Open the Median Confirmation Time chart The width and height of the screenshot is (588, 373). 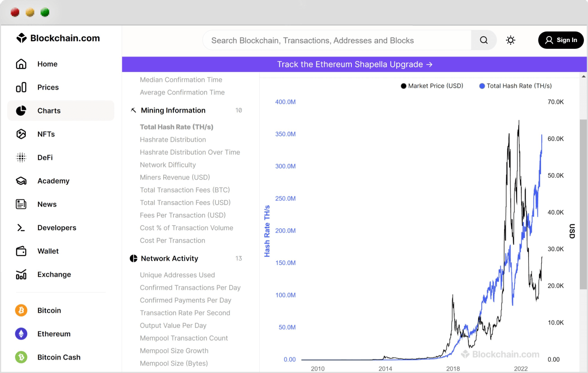pos(181,80)
